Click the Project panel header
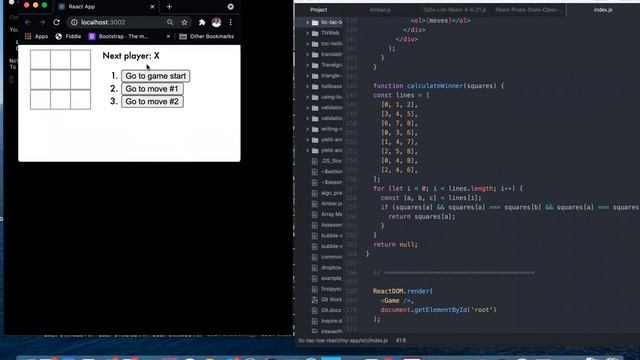 tap(319, 10)
